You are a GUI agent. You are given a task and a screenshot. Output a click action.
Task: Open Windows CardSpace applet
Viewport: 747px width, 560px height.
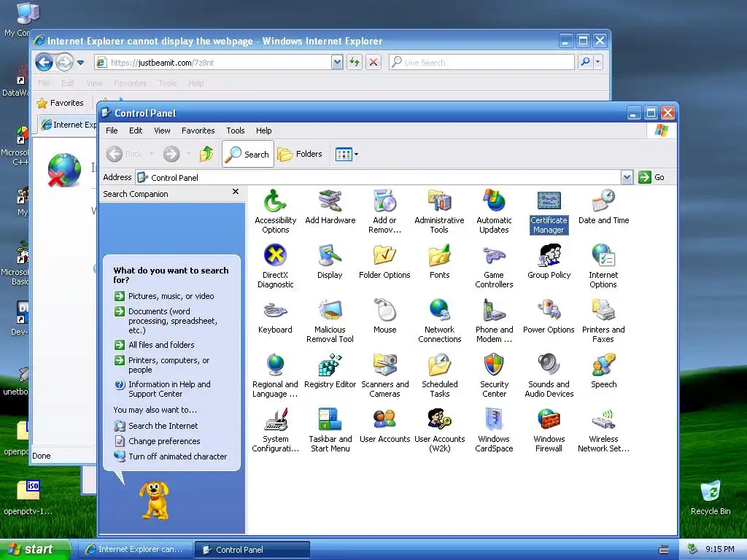pyautogui.click(x=494, y=430)
